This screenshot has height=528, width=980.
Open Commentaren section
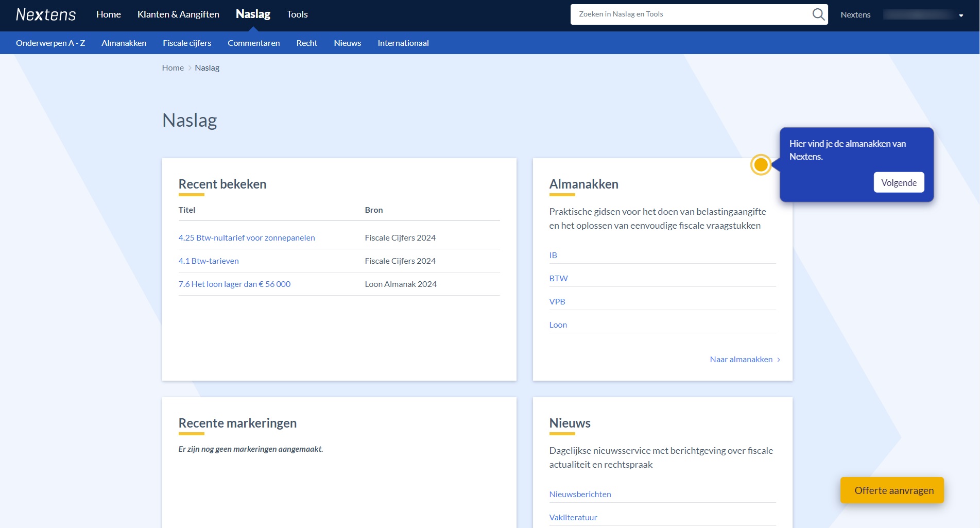point(254,43)
